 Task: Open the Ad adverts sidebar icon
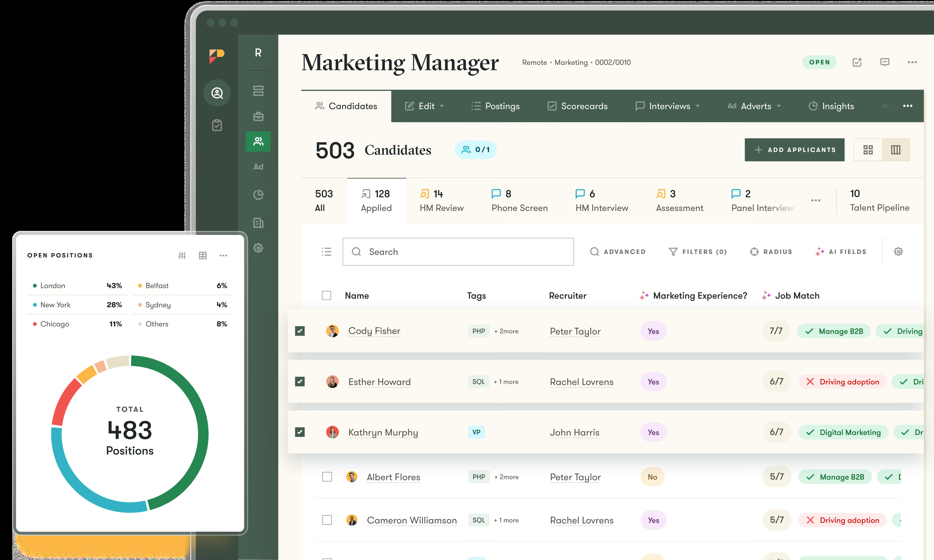pos(258,167)
